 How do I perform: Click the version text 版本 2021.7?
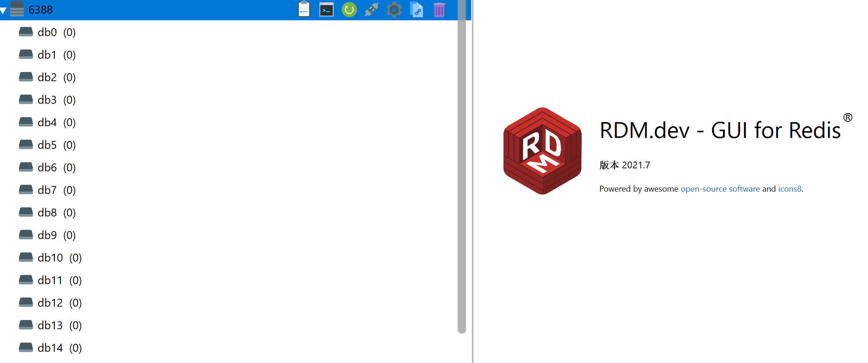625,165
